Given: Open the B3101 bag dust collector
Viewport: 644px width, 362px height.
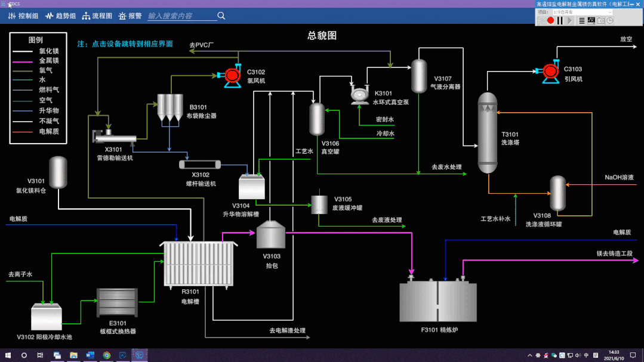Looking at the screenshot, I should tap(170, 108).
